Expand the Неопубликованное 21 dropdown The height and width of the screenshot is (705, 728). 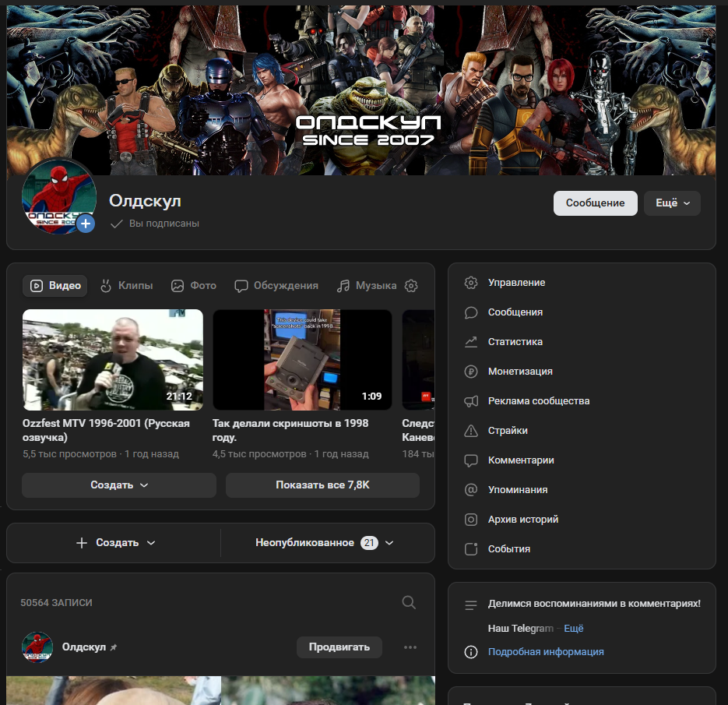point(324,543)
